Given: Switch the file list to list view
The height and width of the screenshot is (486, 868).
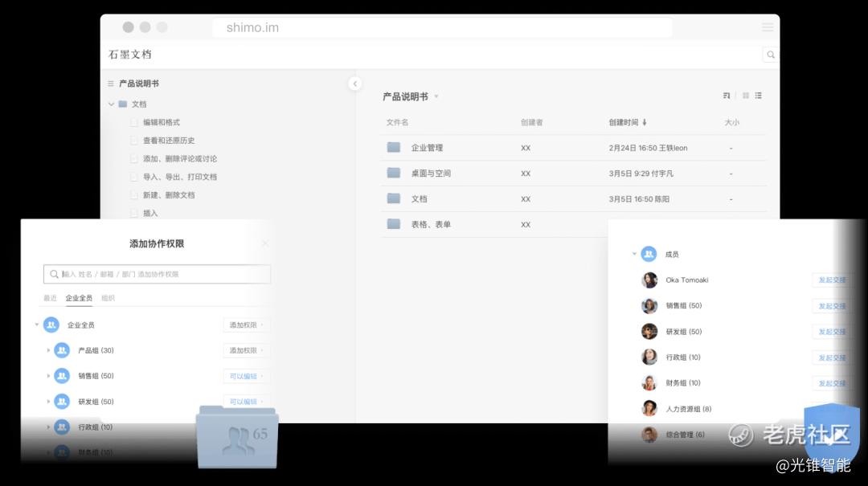Looking at the screenshot, I should (759, 96).
